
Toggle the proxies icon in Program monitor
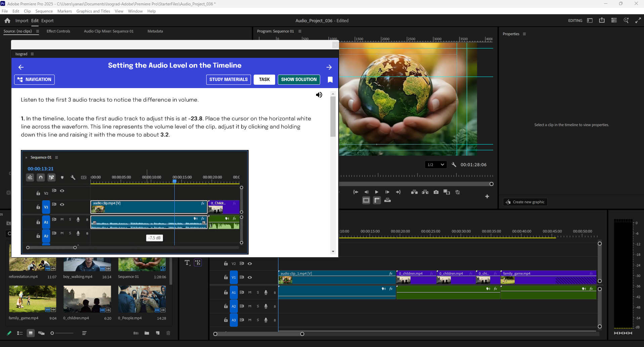pos(458,192)
